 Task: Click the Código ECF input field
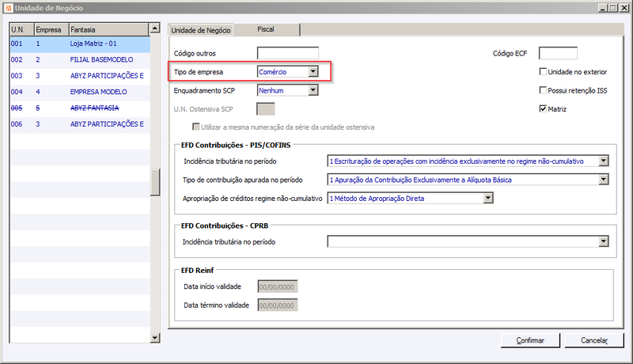(558, 53)
